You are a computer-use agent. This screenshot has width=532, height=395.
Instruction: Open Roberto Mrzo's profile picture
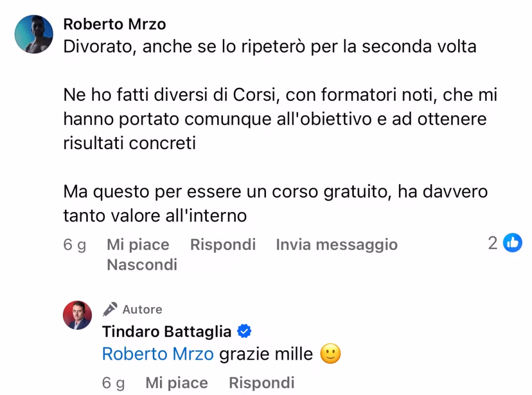coord(34,34)
